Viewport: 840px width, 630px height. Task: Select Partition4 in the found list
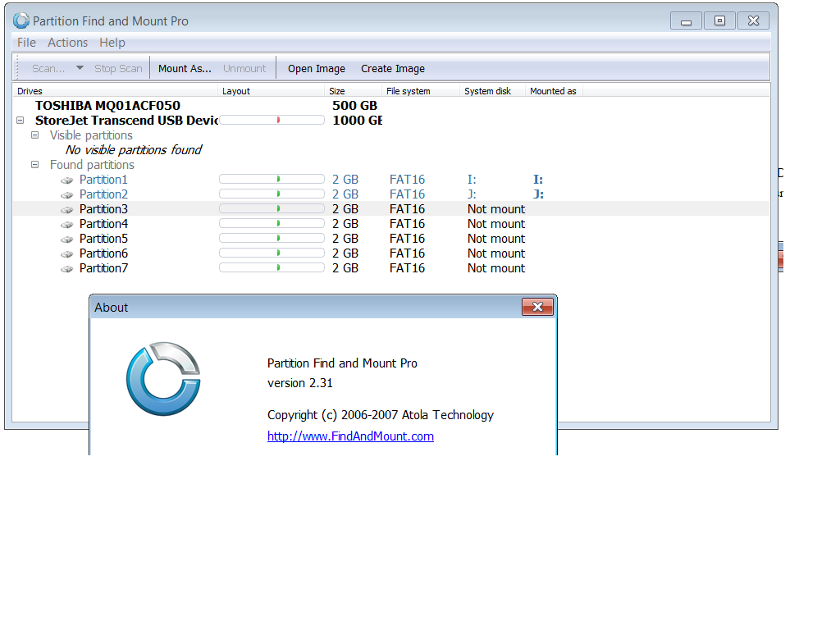103,223
